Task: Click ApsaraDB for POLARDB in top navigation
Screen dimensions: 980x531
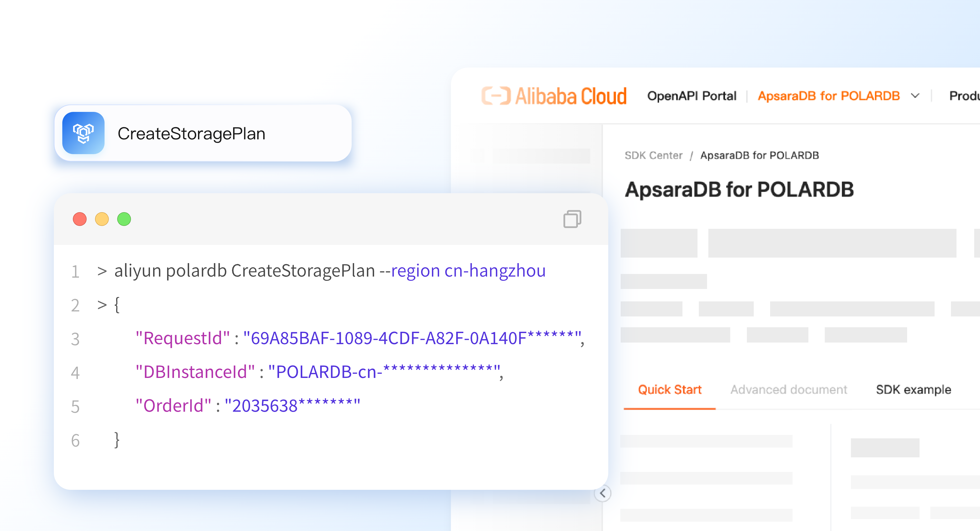Action: pos(828,96)
